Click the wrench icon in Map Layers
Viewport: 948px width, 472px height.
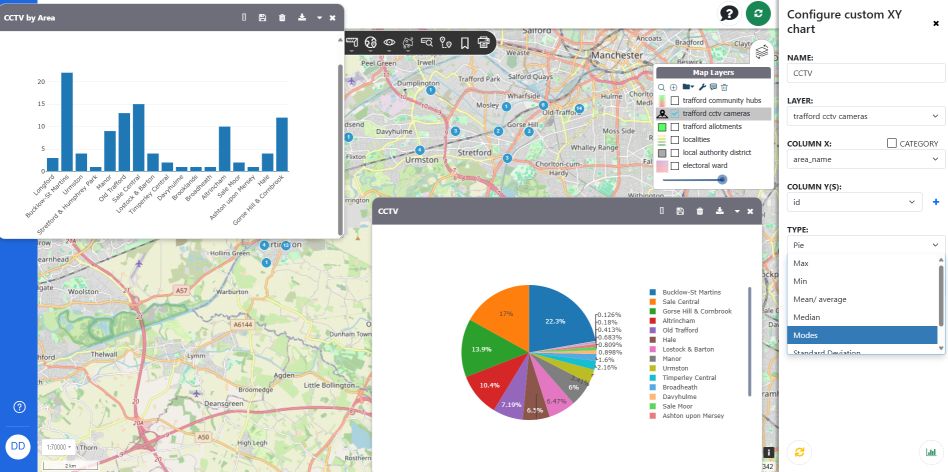[702, 87]
